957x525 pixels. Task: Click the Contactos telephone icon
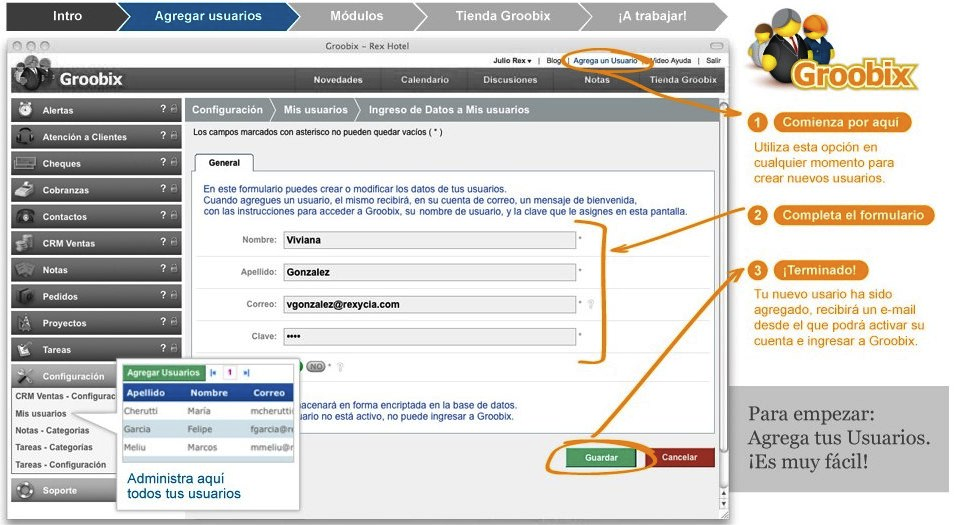(x=25, y=216)
